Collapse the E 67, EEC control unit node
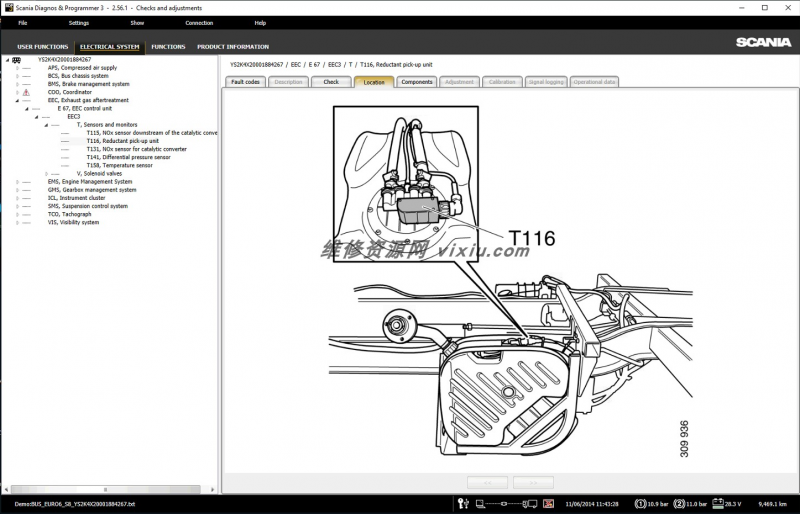Viewport: 800px width, 514px height. (27, 109)
